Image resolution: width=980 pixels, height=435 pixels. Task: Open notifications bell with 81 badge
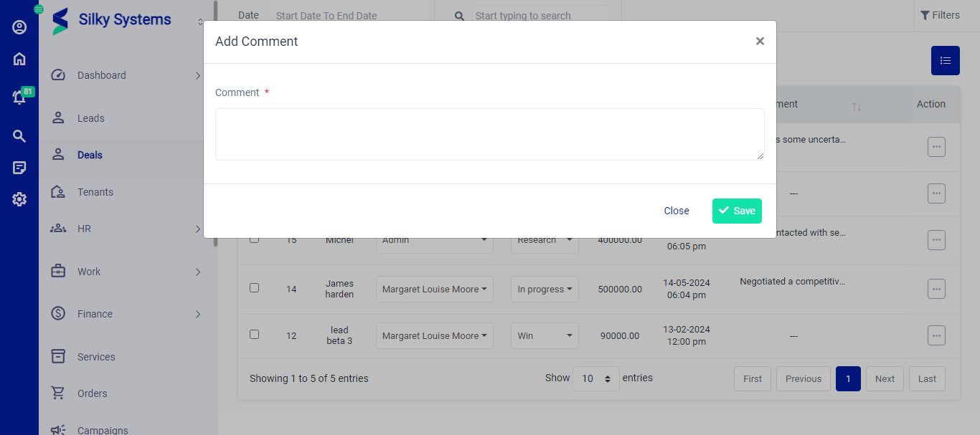pos(19,97)
